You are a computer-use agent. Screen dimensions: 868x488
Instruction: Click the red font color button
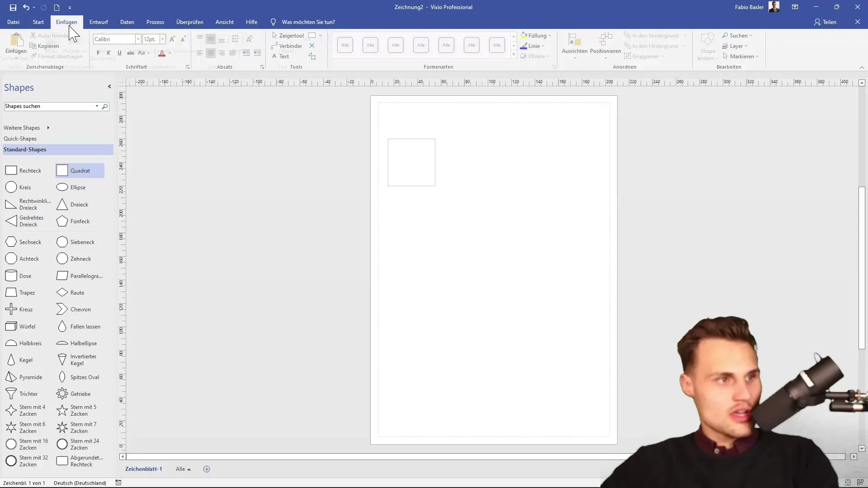coord(162,53)
